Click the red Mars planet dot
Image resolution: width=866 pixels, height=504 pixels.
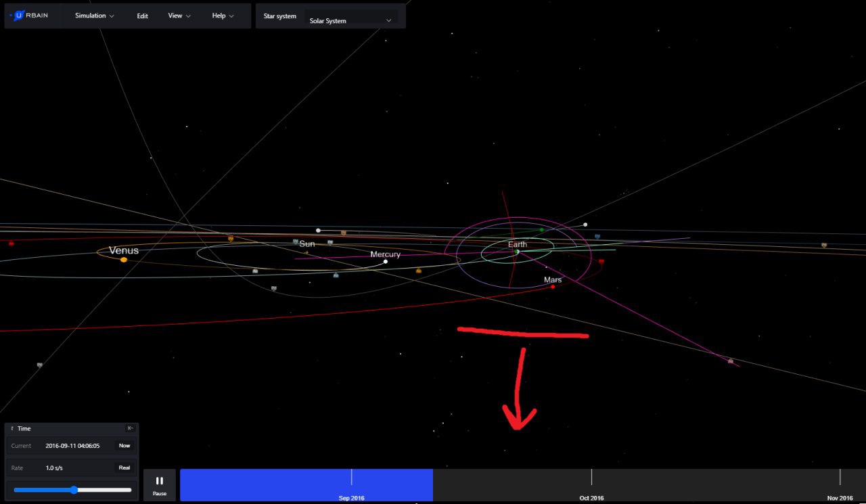553,287
